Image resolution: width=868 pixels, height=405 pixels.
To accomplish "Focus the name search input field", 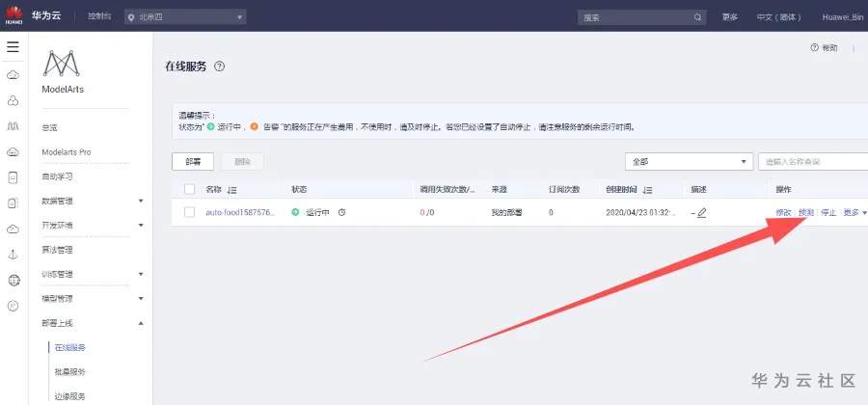I will pyautogui.click(x=813, y=162).
